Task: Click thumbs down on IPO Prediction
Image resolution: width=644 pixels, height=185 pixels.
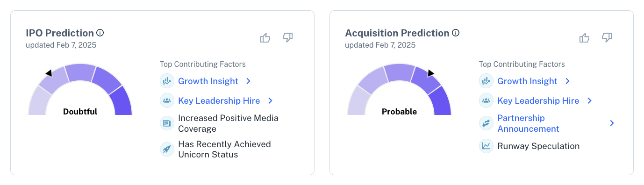Action: tap(288, 38)
